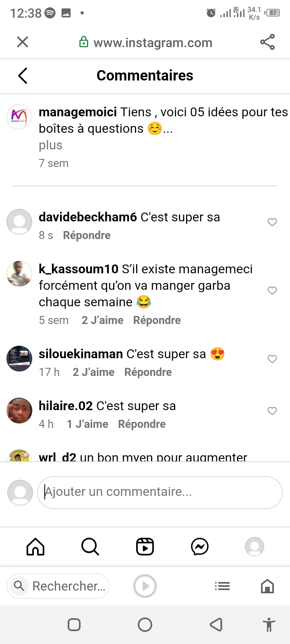The width and height of the screenshot is (290, 644).
Task: View the 2 J'aime on silouekinaman's comment
Action: [x=93, y=372]
